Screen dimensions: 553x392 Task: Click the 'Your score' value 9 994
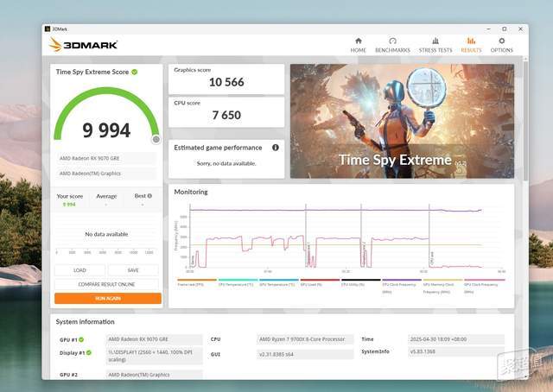click(x=69, y=205)
